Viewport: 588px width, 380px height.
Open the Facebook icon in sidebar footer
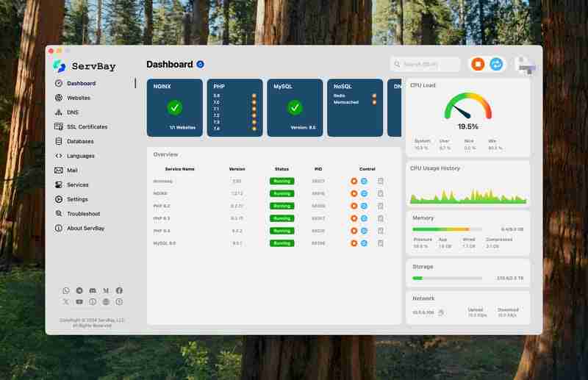click(x=119, y=291)
